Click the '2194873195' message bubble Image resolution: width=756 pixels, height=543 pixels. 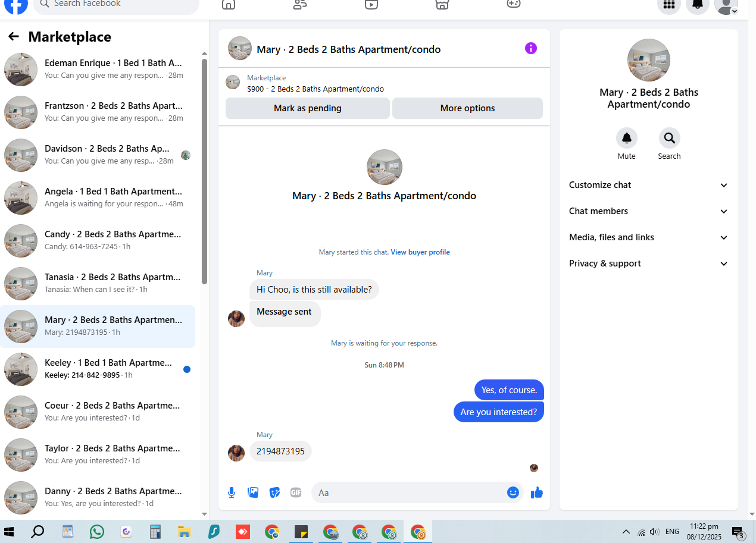click(280, 451)
